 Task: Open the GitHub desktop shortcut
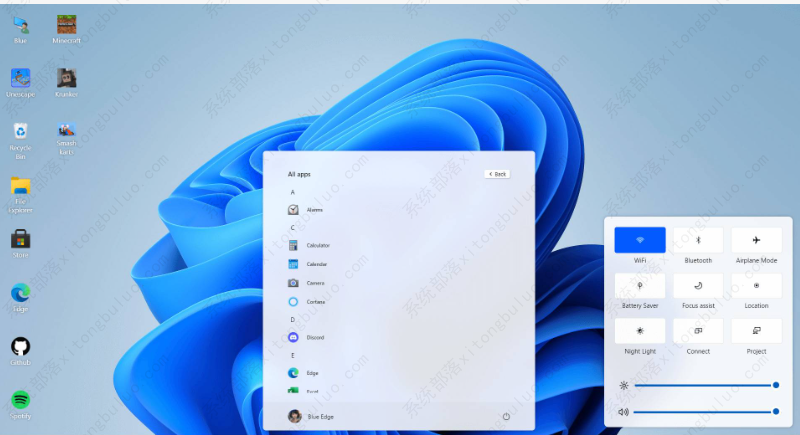point(20,347)
